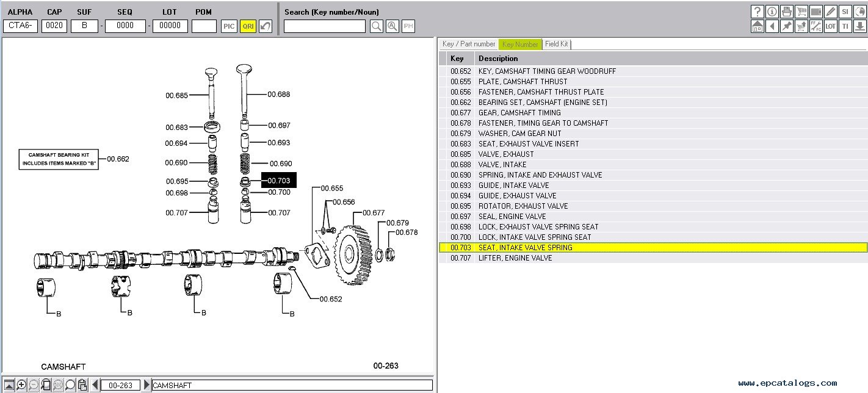
Task: Click the printer icon
Action: tap(786, 12)
